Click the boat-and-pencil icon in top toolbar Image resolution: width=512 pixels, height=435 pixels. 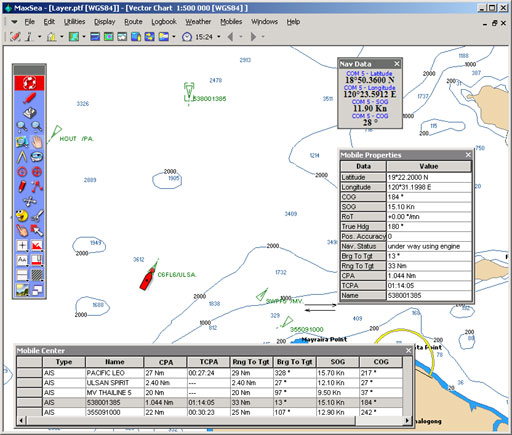[x=15, y=36]
